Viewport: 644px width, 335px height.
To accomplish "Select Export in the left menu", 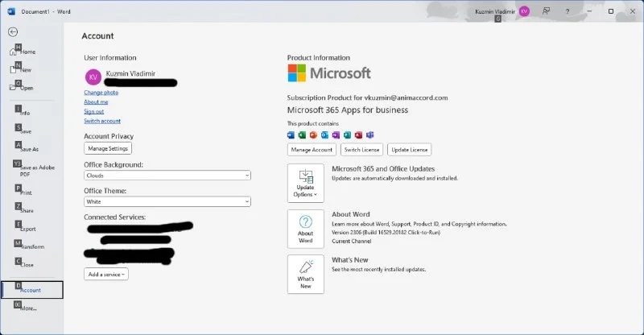I will 28,229.
